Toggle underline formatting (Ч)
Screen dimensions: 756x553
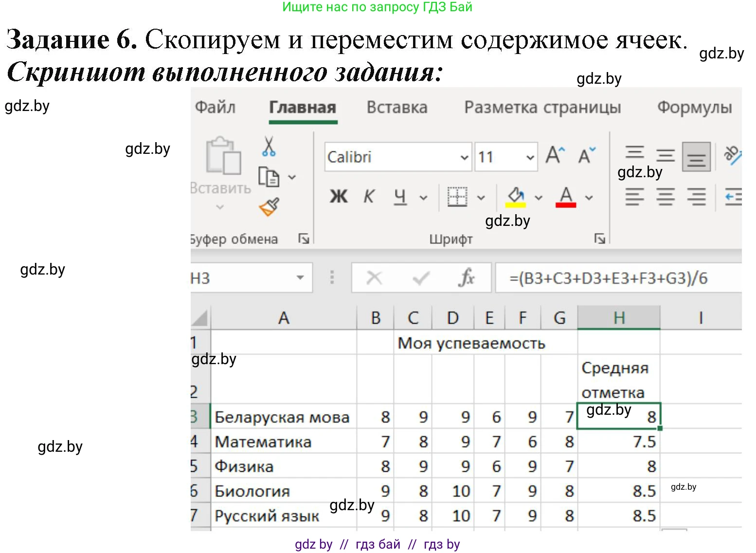(399, 197)
